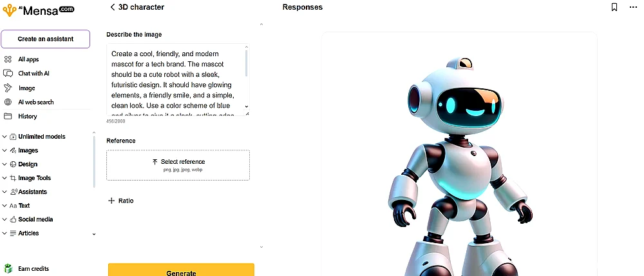Screen dimensions: 644x276
Task: Click the AI Mensa logo
Action: (38, 10)
